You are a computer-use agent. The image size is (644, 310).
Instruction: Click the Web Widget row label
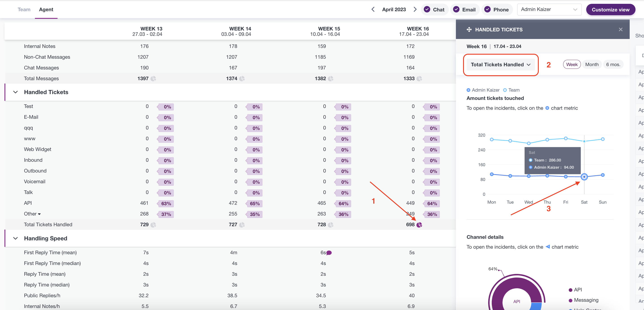[37, 149]
